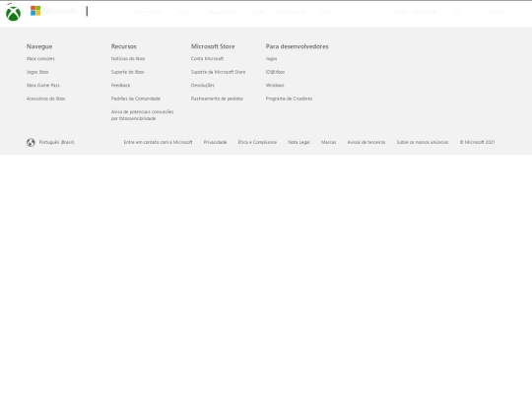This screenshot has height=399, width=532.
Task: Open Entre em contato com a Microsoft
Action: click(158, 142)
